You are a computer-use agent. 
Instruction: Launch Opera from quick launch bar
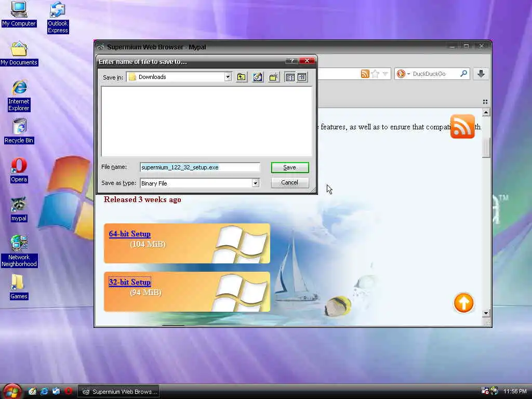click(x=68, y=391)
